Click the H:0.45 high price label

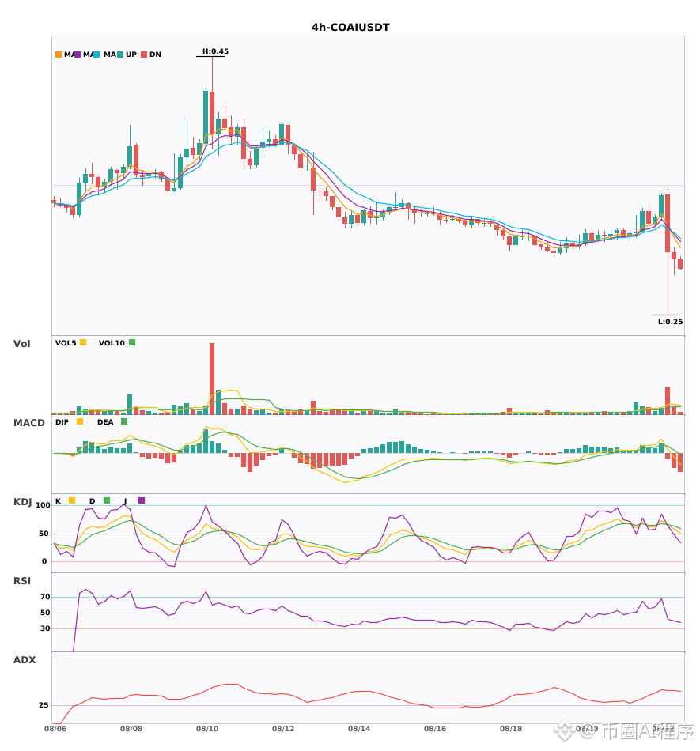point(215,51)
